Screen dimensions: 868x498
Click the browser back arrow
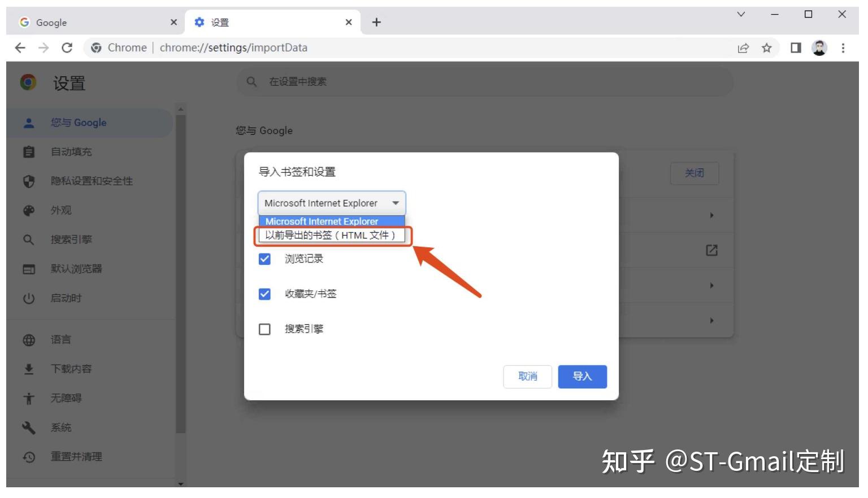(20, 48)
